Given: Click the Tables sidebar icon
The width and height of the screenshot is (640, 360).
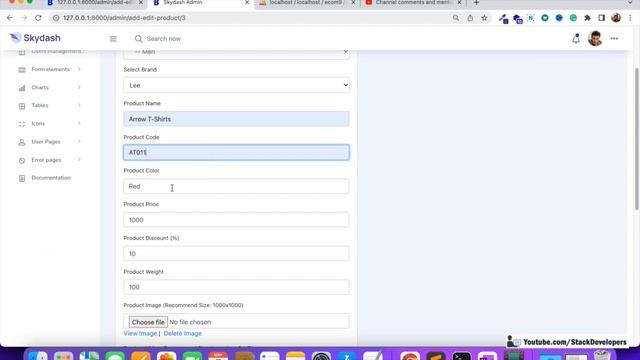Looking at the screenshot, I should 22,106.
